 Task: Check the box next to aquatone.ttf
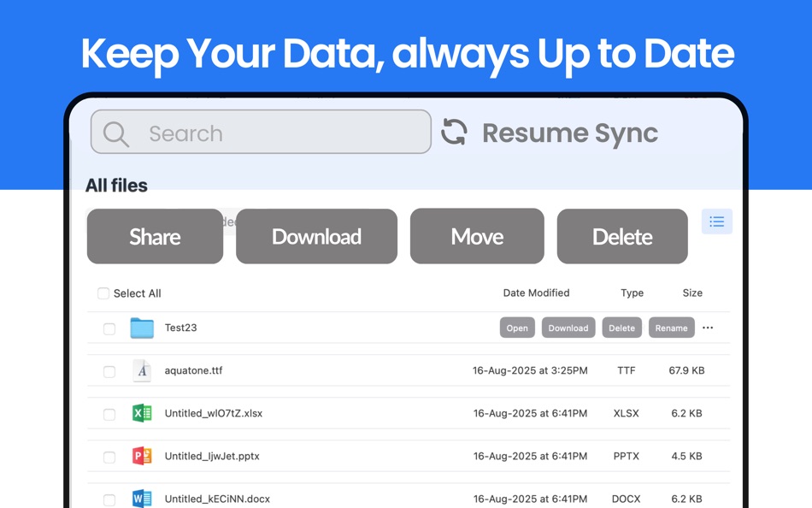tap(109, 371)
